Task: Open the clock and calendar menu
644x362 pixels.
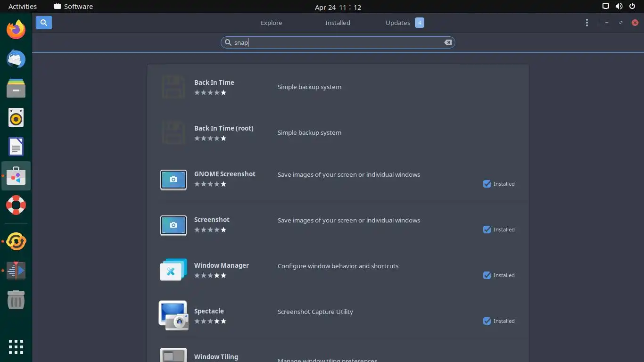Action: 338,7
